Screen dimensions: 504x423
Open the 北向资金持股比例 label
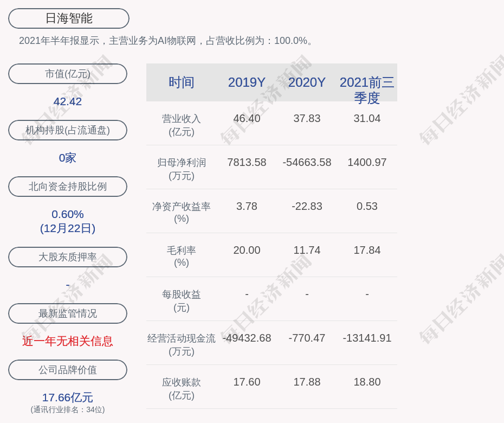pos(68,187)
